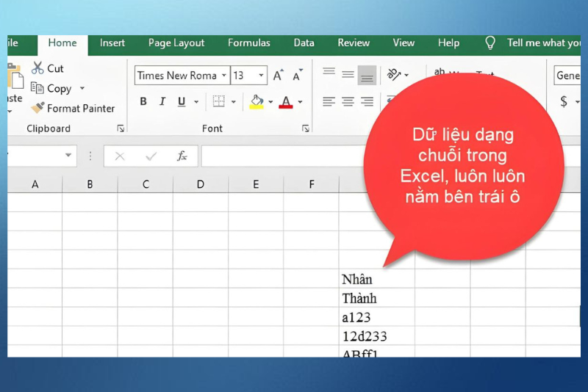Click inside the formula bar
Viewport: 588px width, 392px height.
(x=283, y=156)
